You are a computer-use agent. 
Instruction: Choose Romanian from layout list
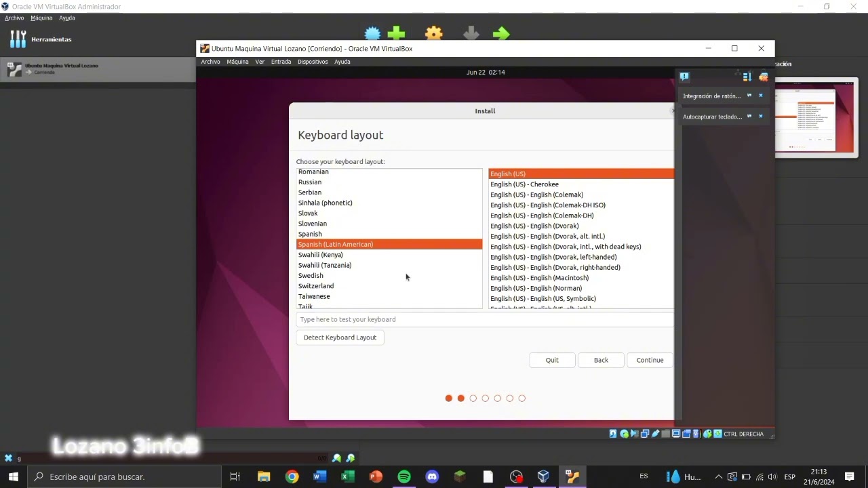389,172
